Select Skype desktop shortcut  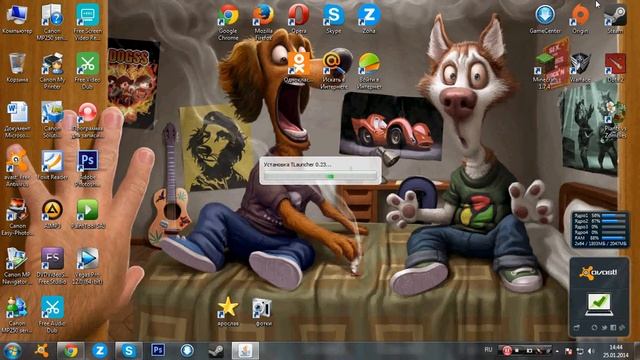[x=333, y=19]
